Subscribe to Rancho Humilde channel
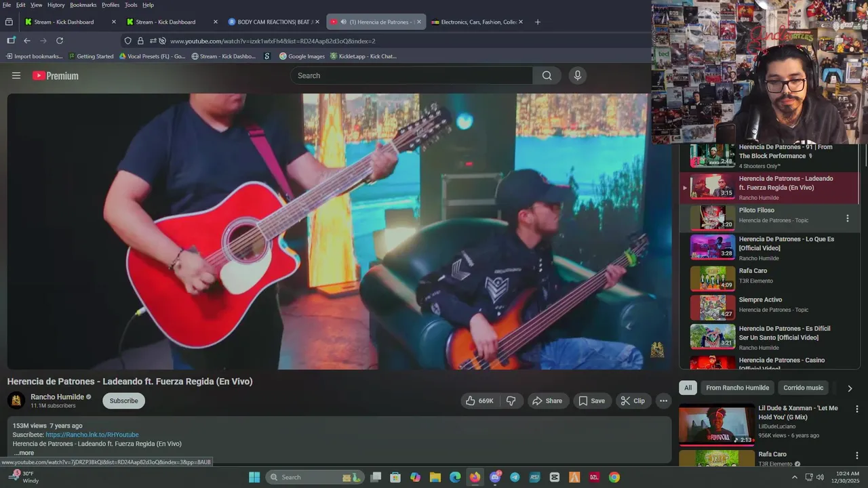 [124, 401]
